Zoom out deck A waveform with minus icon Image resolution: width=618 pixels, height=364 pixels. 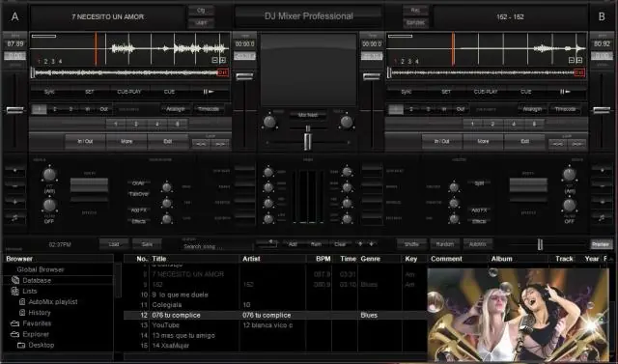pyautogui.click(x=214, y=60)
